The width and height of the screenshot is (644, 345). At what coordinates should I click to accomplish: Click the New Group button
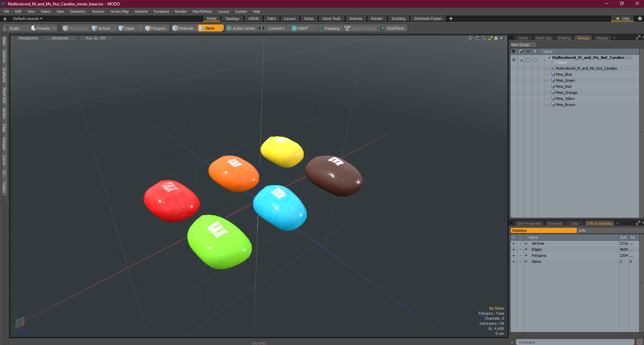click(x=523, y=45)
